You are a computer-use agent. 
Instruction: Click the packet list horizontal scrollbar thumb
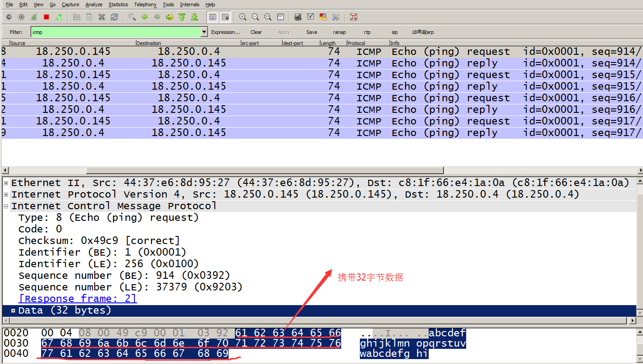[265, 170]
